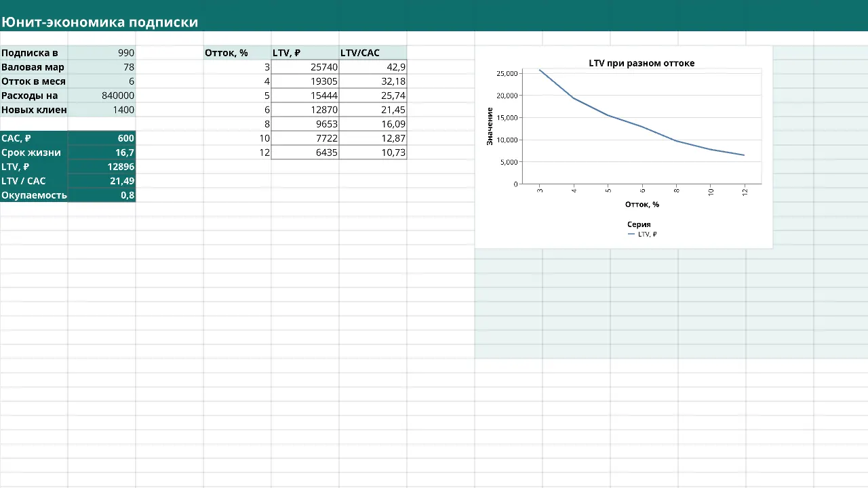Click the 'LTV, ₽' table header
Image resolution: width=868 pixels, height=488 pixels.
pyautogui.click(x=305, y=53)
